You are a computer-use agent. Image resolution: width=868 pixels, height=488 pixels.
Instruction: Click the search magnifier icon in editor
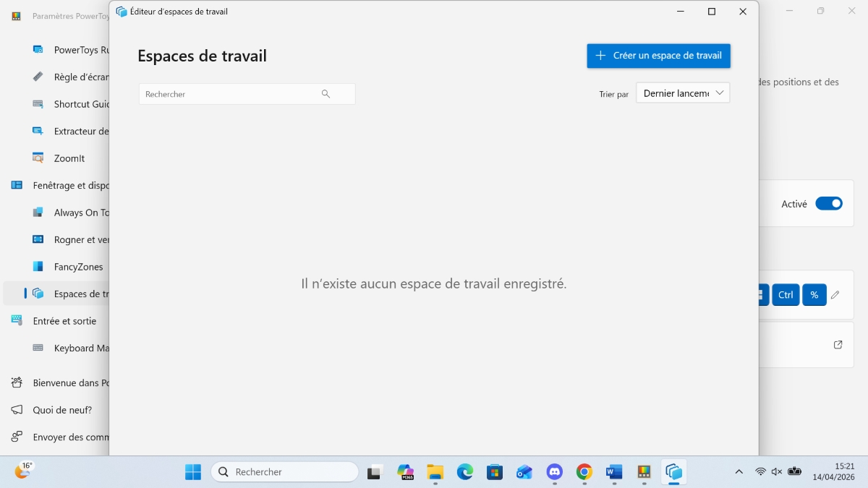point(325,94)
